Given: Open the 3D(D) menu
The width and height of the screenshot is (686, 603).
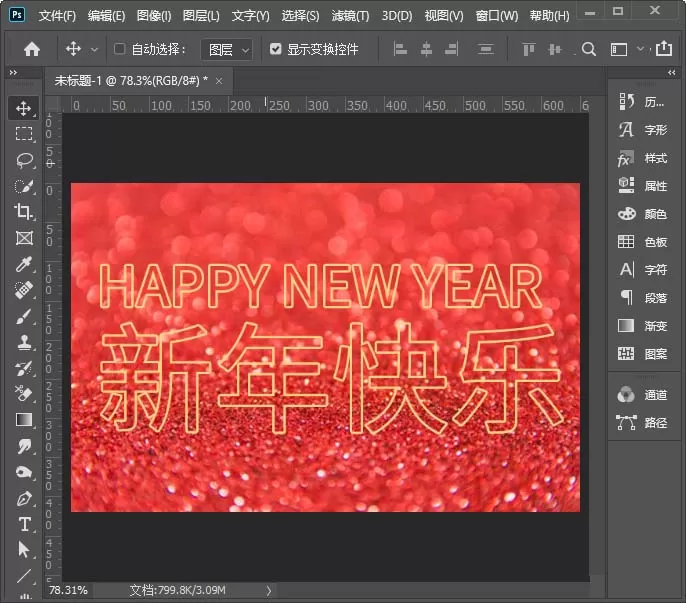Looking at the screenshot, I should (x=396, y=16).
